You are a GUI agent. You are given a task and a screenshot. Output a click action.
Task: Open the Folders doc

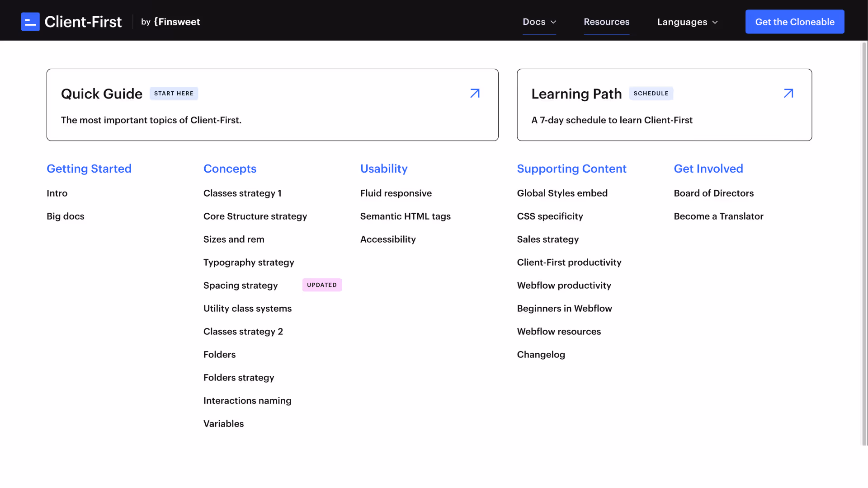click(x=219, y=355)
